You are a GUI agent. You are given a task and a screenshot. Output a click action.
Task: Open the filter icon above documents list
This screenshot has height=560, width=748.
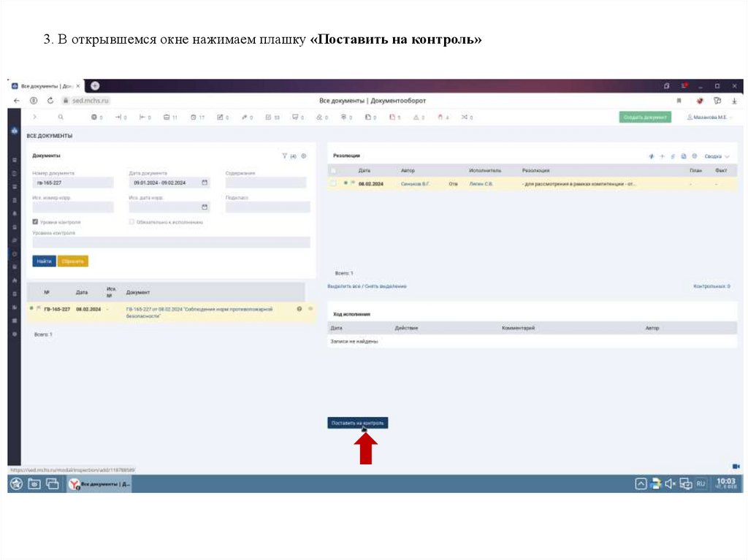pyautogui.click(x=284, y=154)
